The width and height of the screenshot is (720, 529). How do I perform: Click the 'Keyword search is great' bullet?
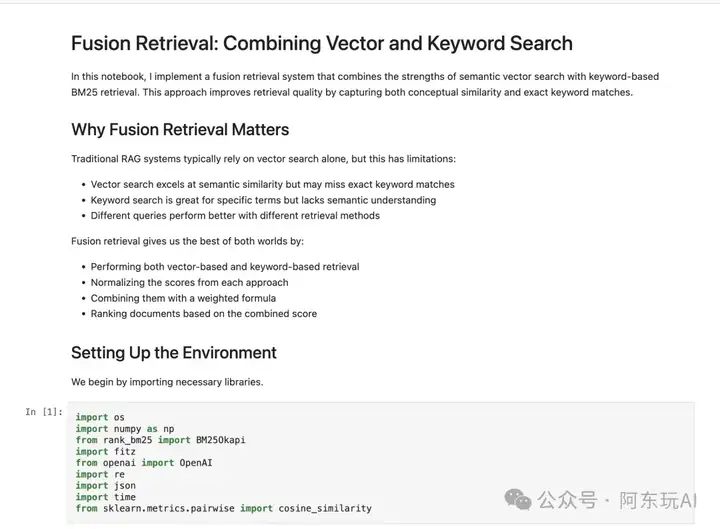coord(263,200)
